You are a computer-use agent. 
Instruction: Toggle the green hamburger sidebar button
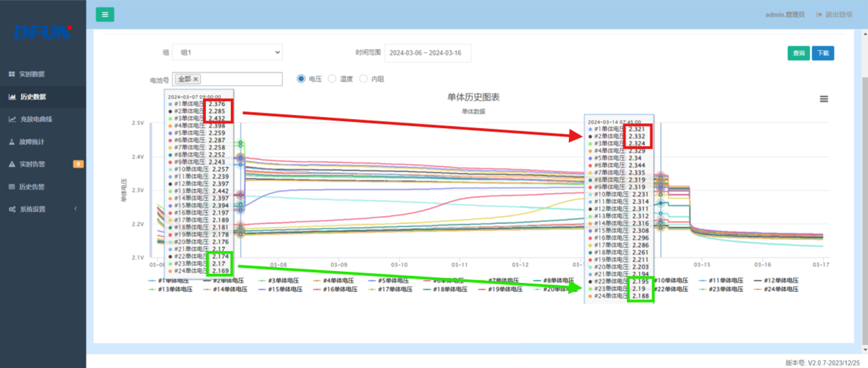tap(104, 15)
